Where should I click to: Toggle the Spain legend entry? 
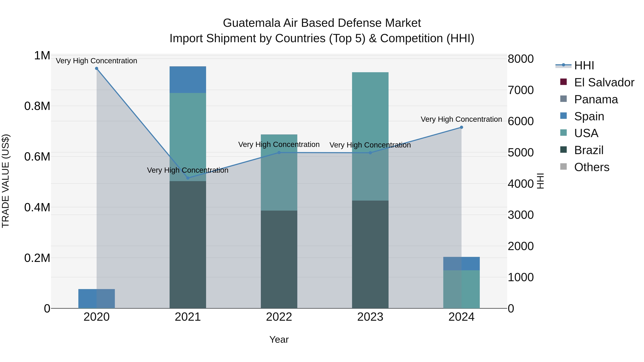[582, 116]
